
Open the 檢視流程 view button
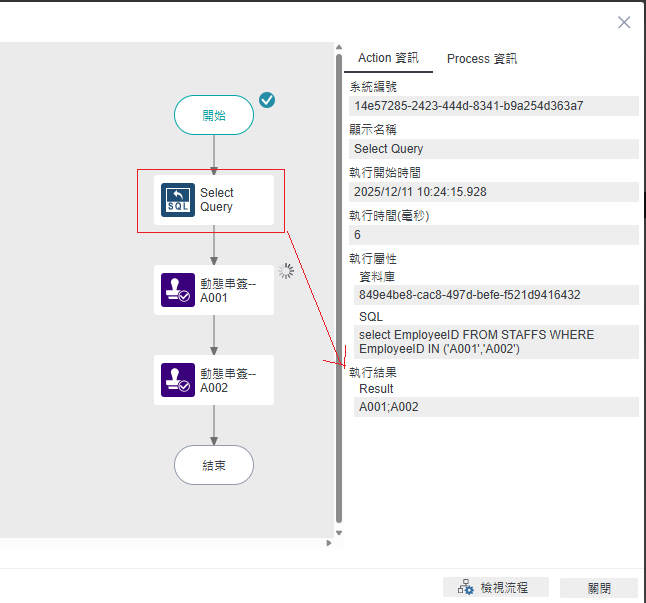point(498,588)
